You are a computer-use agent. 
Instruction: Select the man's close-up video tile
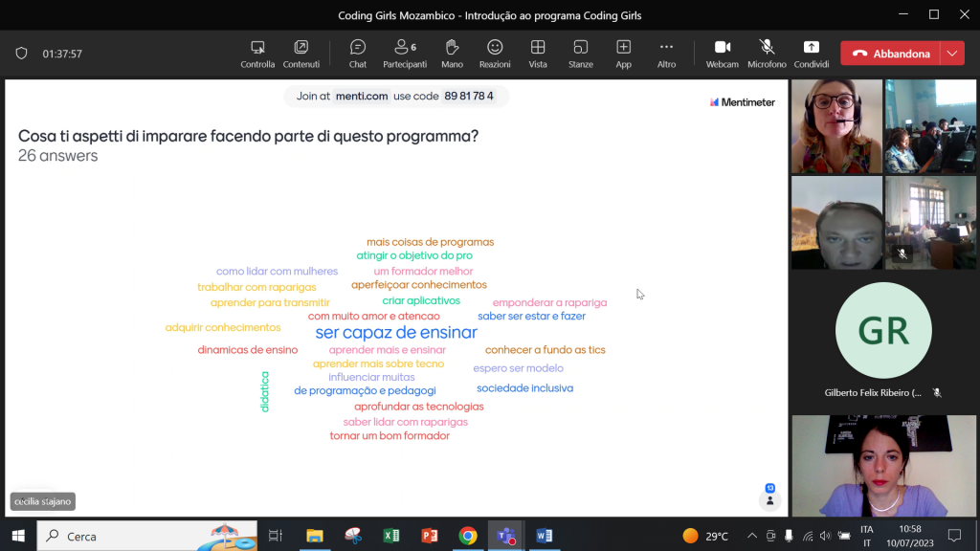pyautogui.click(x=836, y=222)
